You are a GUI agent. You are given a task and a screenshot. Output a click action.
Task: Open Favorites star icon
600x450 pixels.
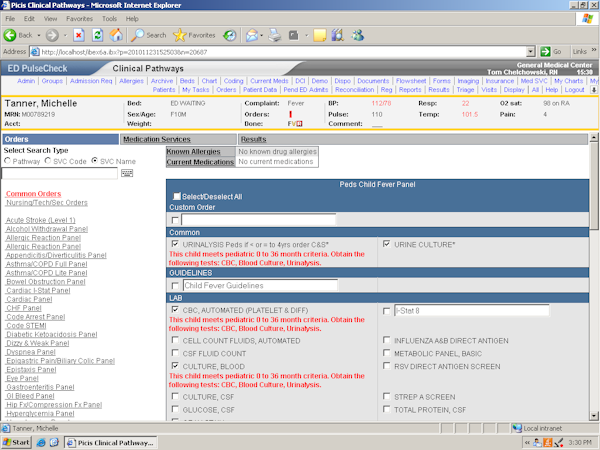[179, 35]
